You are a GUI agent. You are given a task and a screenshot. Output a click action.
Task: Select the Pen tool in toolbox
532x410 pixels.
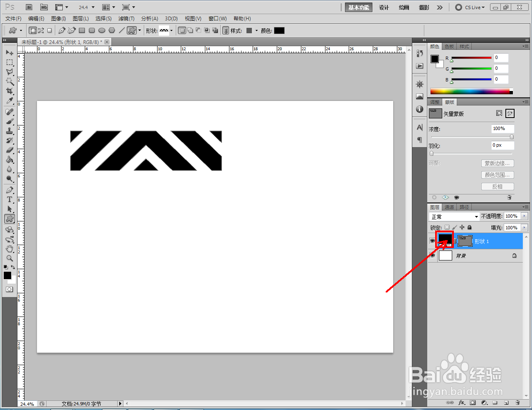[x=10, y=190]
